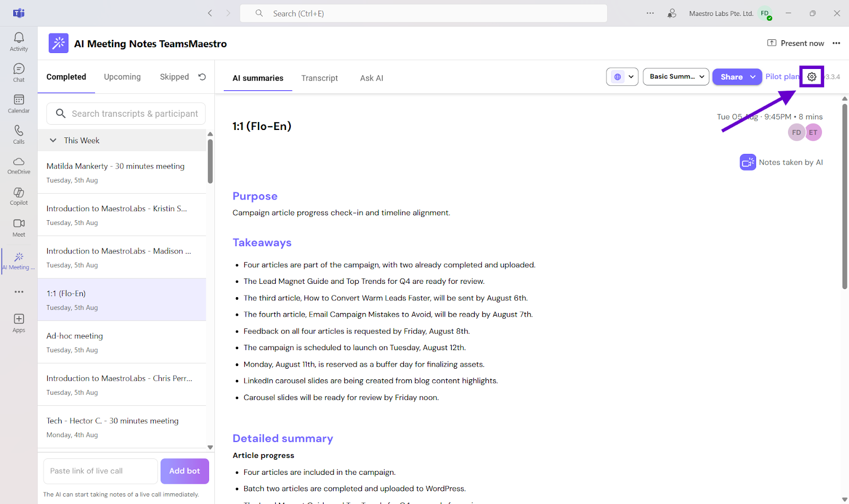Image resolution: width=849 pixels, height=504 pixels.
Task: Click meeting list scroll down arrow
Action: coord(210,447)
